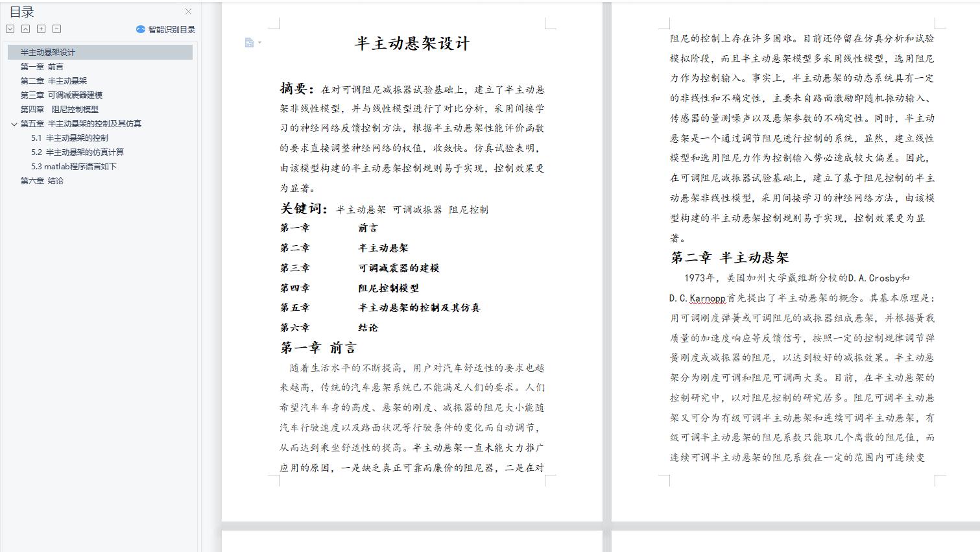Click the expand-all down arrow icon in 目录 panel
980x552 pixels.
coord(10,29)
